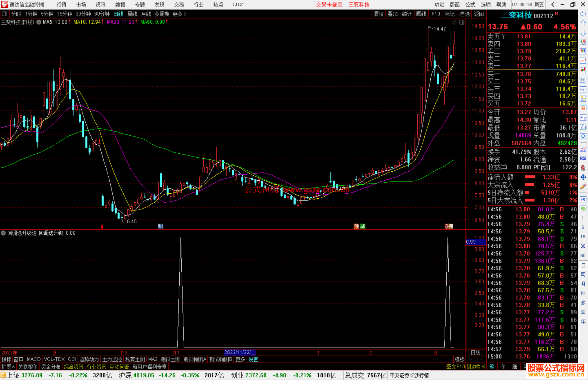Click the candlestick chart icon in right sidebar
This screenshot has width=588, height=380.
coord(583,70)
